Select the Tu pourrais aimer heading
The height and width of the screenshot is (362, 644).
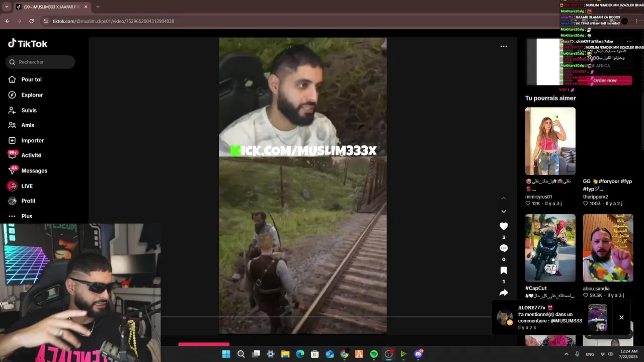point(550,98)
